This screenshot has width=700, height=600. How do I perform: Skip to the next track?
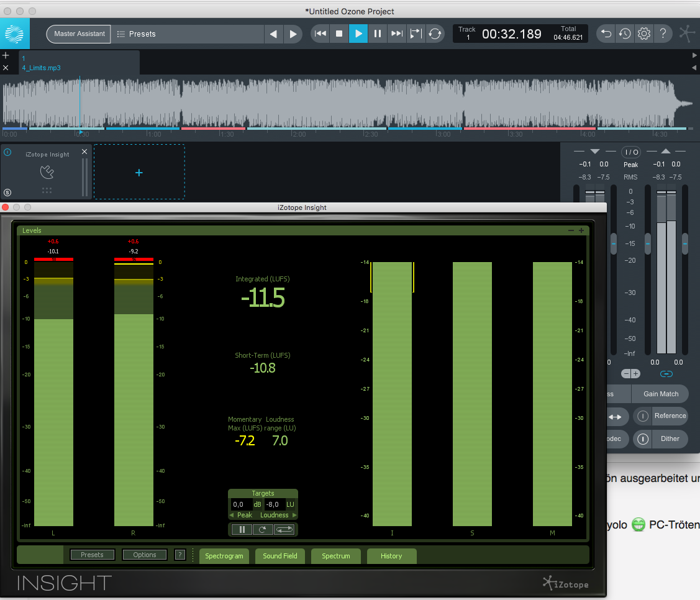396,34
